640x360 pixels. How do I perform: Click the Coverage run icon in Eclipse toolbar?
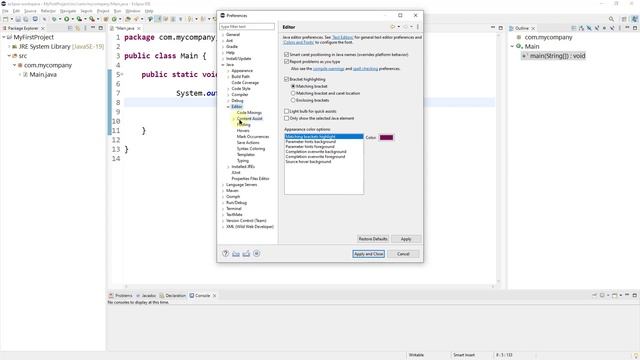coord(79,19)
